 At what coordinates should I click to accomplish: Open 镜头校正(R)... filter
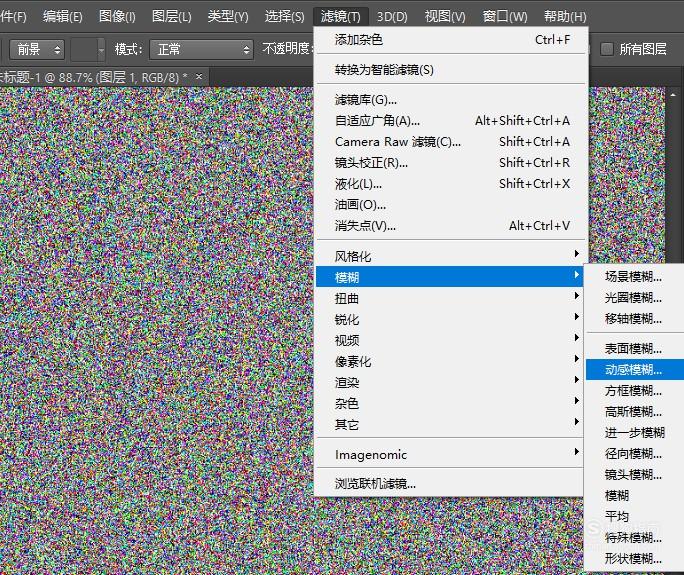452,163
